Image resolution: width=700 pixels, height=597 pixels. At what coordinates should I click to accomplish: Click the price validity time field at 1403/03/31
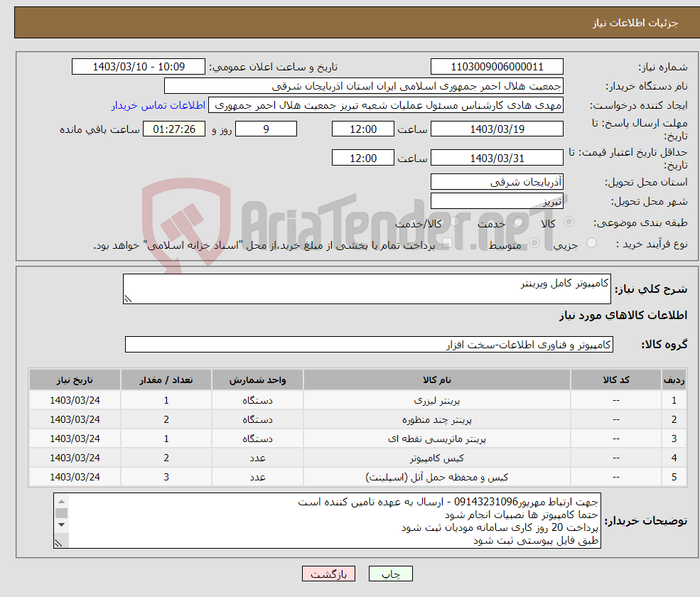363,158
